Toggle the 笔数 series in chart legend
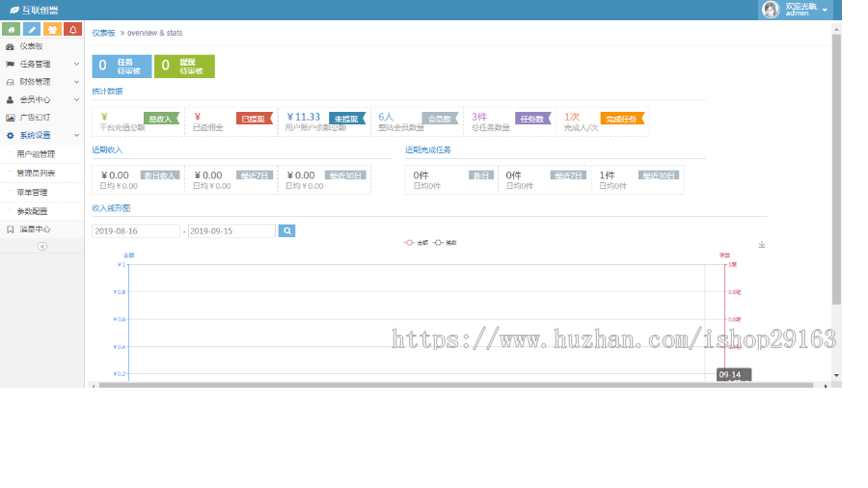 point(445,243)
